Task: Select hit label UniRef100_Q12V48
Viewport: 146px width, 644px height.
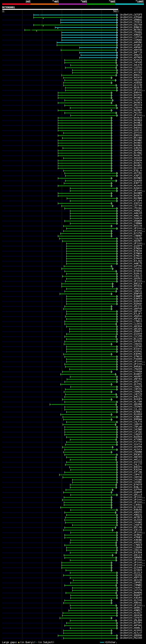Action: [x=131, y=600]
